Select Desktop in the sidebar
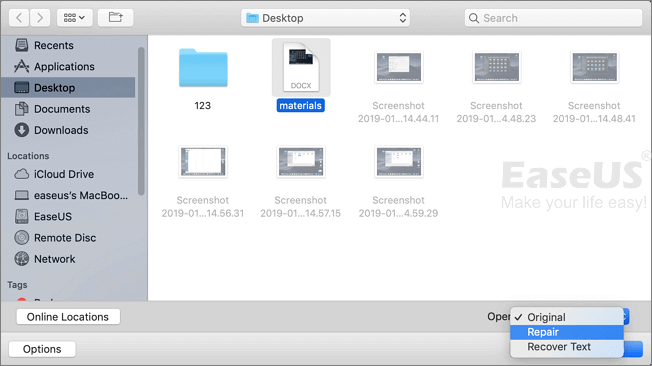Viewport: 652px width, 366px height. click(68, 87)
